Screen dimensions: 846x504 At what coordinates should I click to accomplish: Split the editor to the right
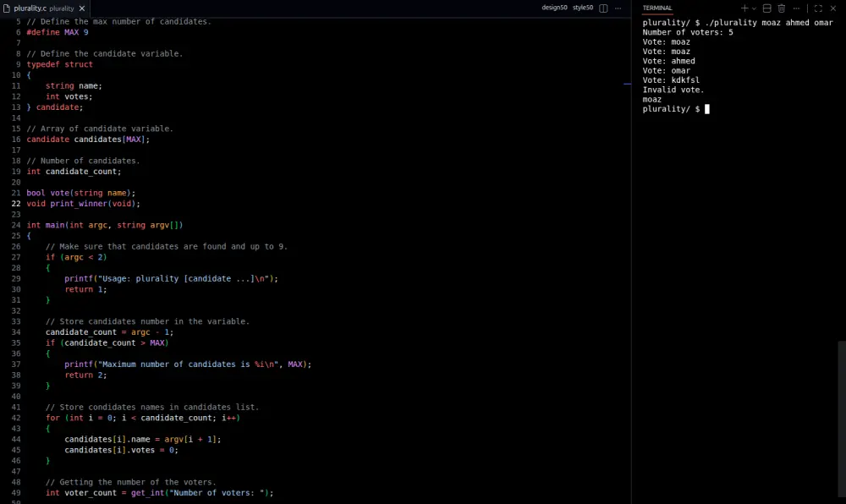pos(603,8)
